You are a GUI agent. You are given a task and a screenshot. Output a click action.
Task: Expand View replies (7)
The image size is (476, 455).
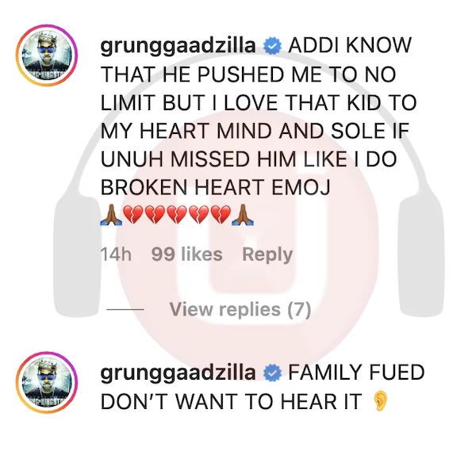[x=240, y=309]
